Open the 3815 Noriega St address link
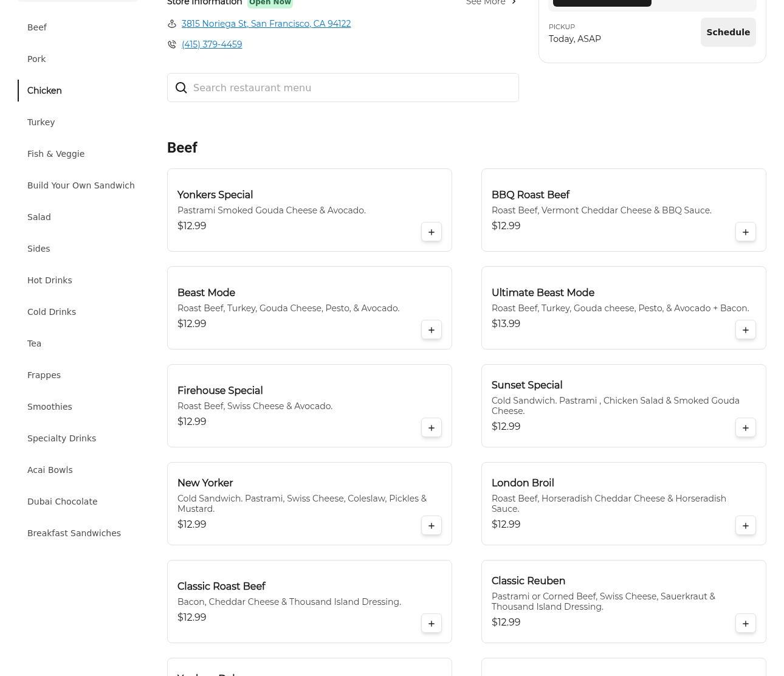The width and height of the screenshot is (784, 676). [x=266, y=24]
